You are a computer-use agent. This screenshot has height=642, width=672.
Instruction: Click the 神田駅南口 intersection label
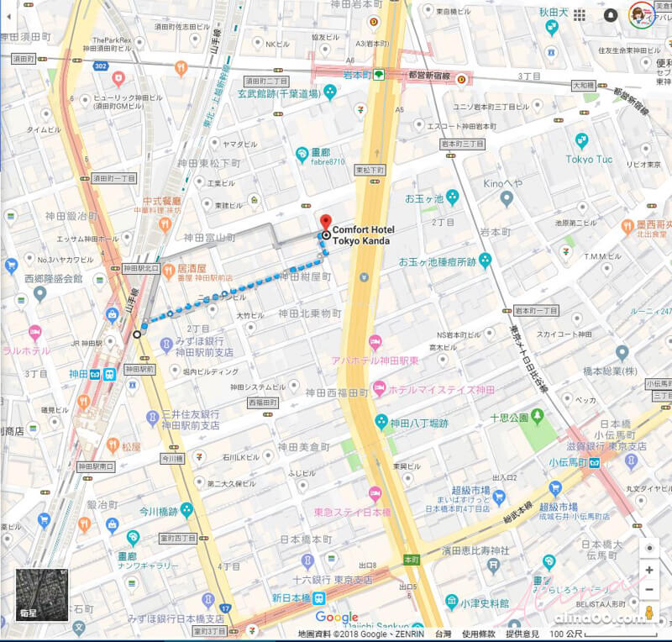coord(97,466)
